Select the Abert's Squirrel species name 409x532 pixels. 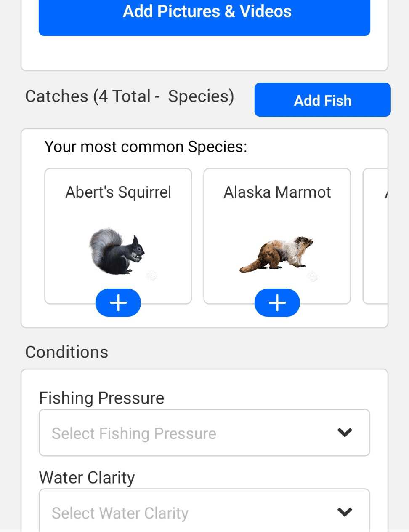pos(118,192)
